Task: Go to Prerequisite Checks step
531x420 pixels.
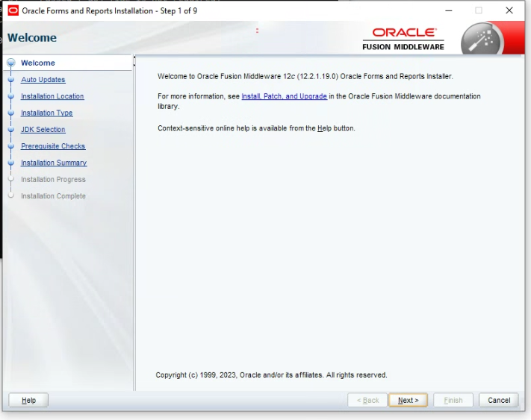Action: click(53, 146)
